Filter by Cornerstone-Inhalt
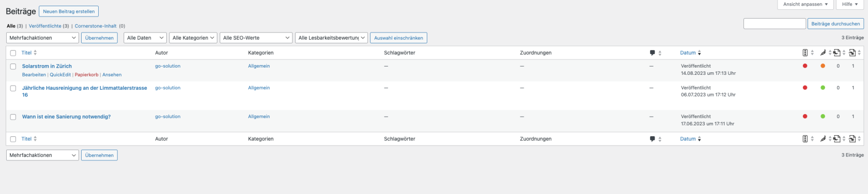This screenshot has width=868, height=194. [96, 26]
